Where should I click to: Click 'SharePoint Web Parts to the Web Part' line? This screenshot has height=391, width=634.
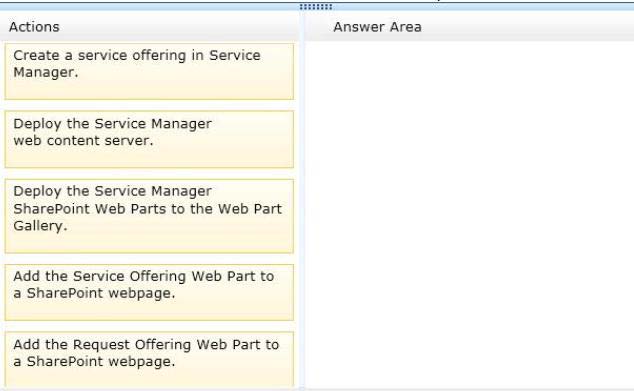coord(148,209)
